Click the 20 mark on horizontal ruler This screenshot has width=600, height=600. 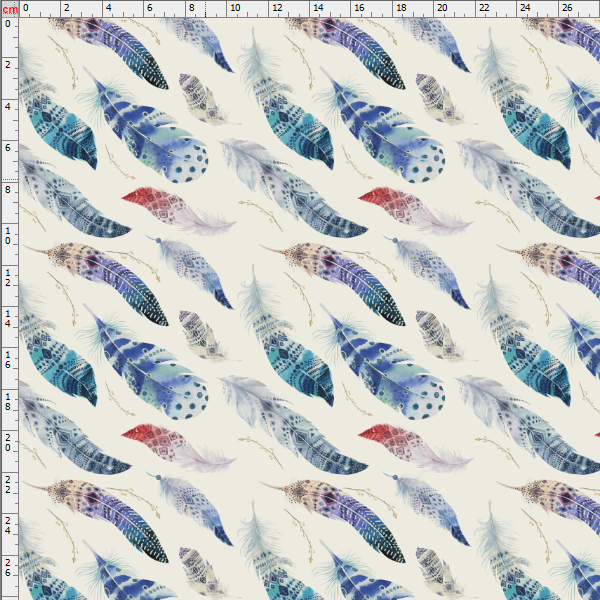coord(442,8)
